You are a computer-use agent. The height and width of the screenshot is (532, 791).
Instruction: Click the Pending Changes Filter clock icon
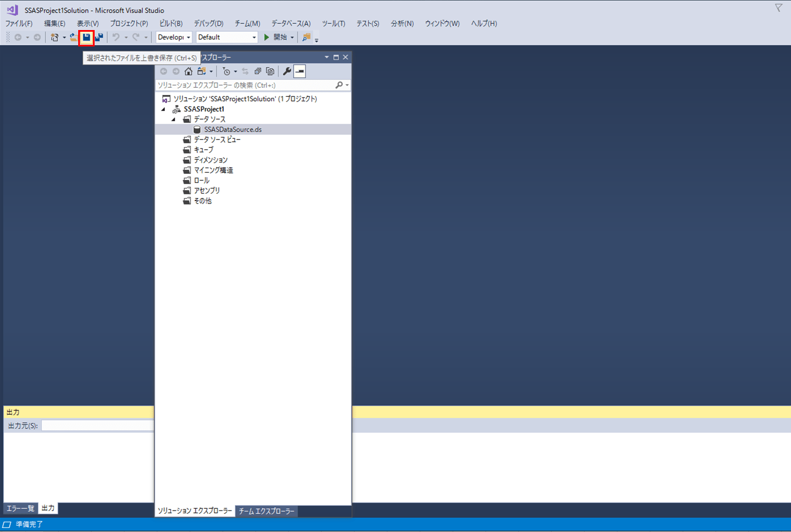pyautogui.click(x=227, y=71)
